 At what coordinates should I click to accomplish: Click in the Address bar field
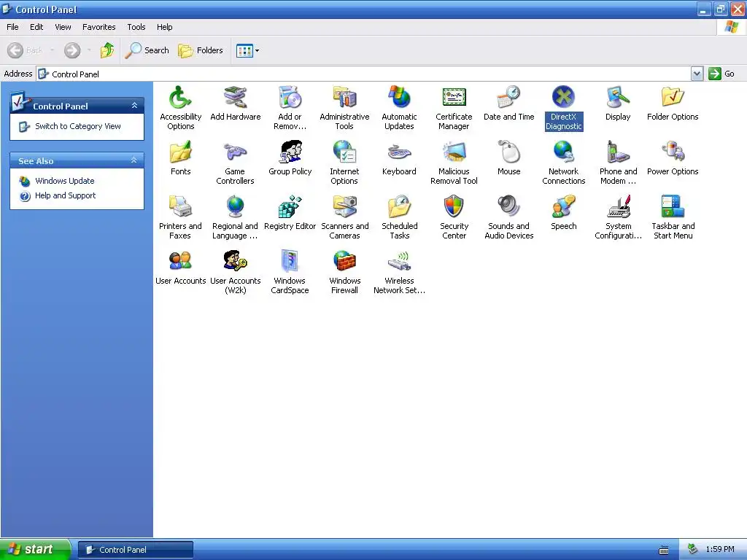coord(364,74)
